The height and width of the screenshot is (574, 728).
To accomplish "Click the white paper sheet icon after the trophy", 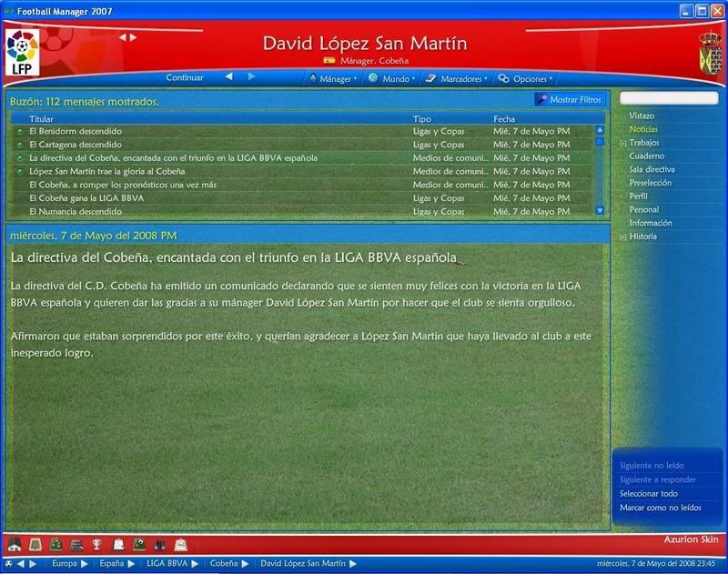I will (119, 544).
